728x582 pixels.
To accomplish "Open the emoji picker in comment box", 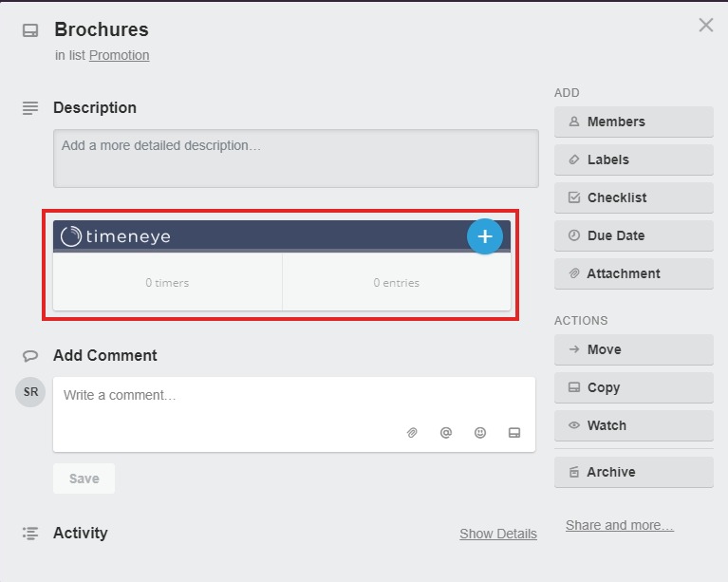I will 480,433.
